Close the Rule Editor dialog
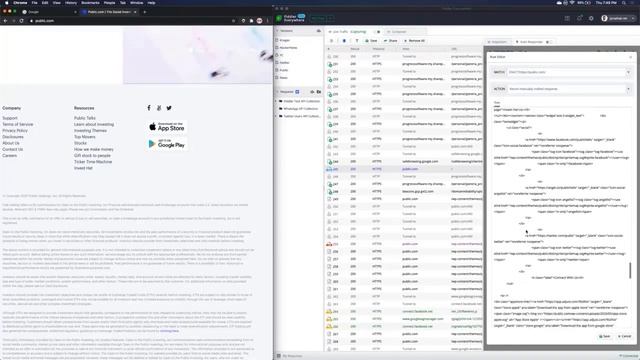Viewport: 640px width, 360px height. (x=631, y=57)
